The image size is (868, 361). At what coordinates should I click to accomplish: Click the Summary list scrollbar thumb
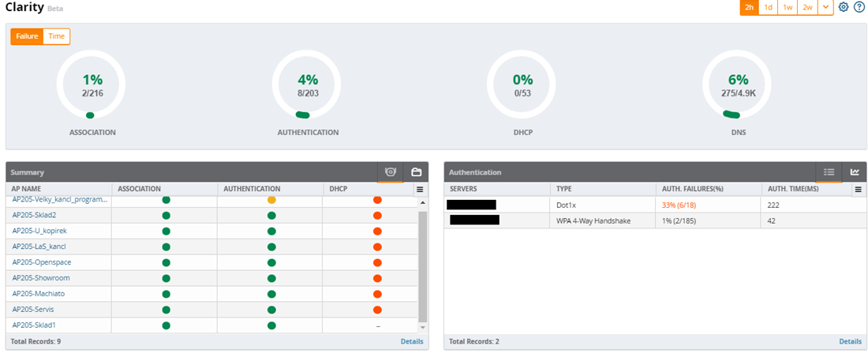(423, 266)
